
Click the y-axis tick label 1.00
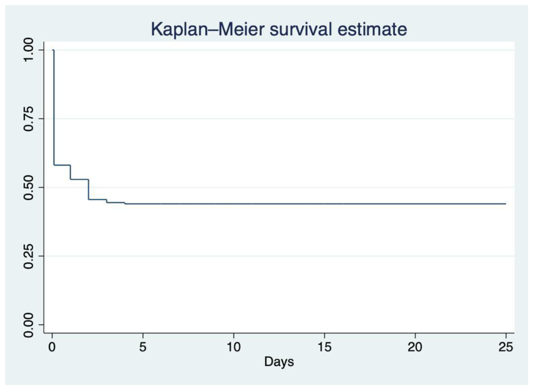(29, 50)
